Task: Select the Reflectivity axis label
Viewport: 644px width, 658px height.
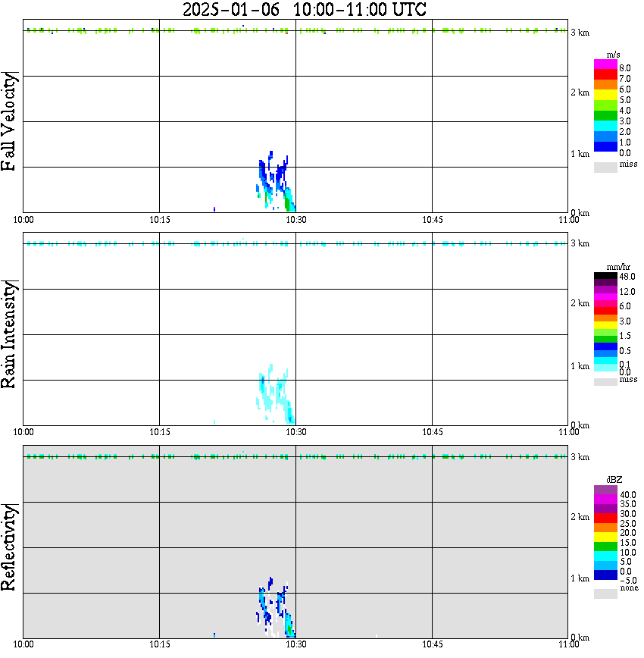Action: pyautogui.click(x=9, y=547)
